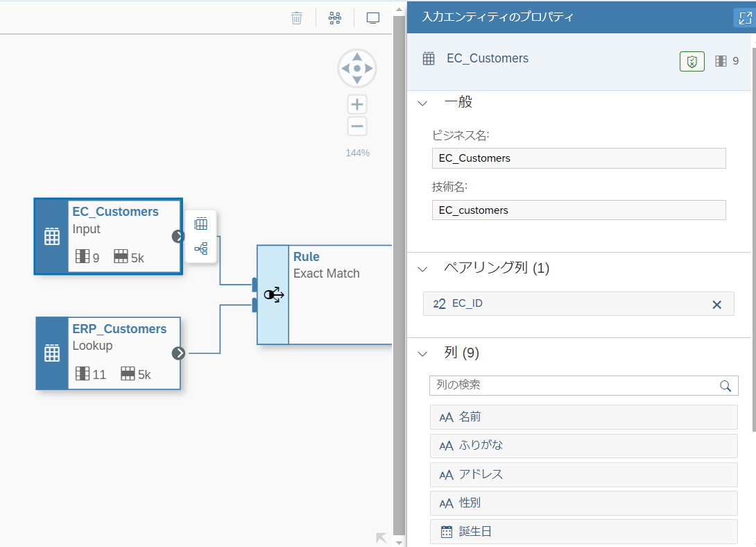756x547 pixels.
Task: Edit the ビジネス名 input field
Action: coord(578,158)
